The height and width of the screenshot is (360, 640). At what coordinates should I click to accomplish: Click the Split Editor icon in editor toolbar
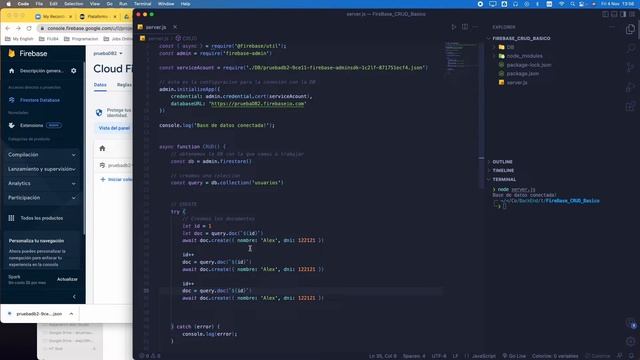click(x=465, y=27)
